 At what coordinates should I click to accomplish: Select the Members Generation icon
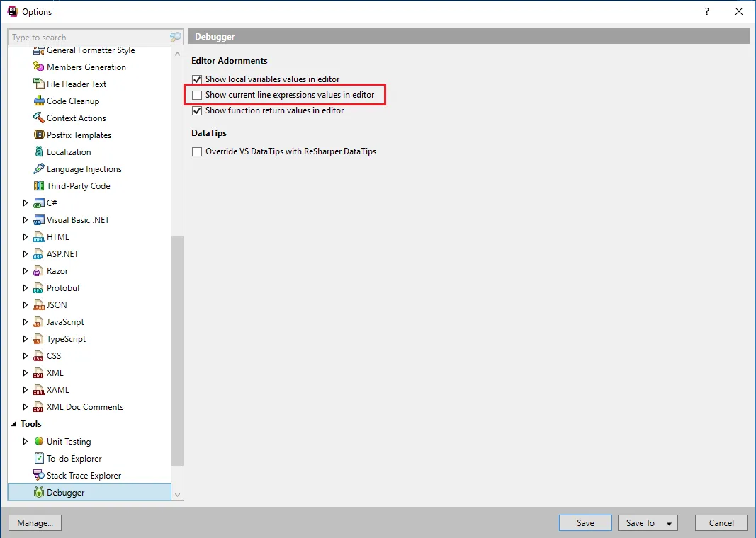[x=38, y=67]
